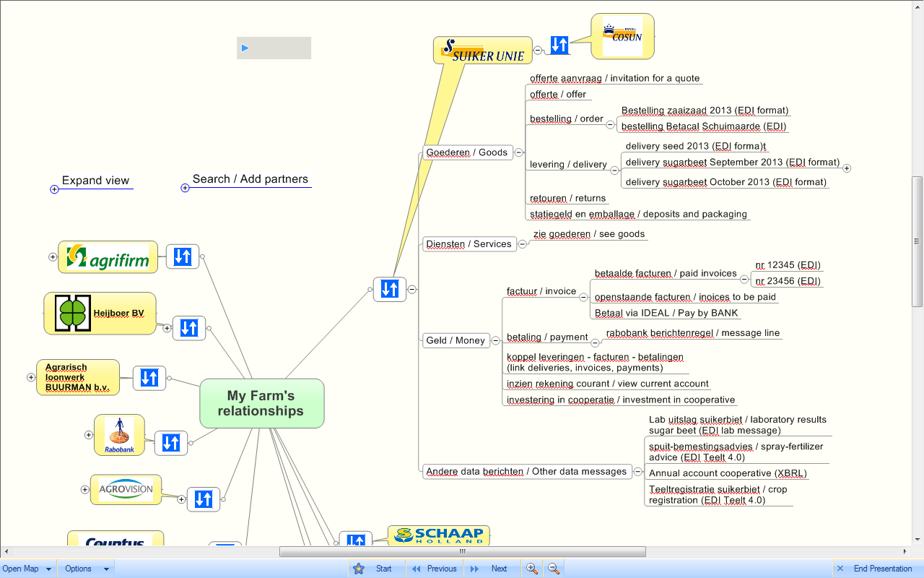The height and width of the screenshot is (578, 924).
Task: Select 'bestelling Betacal Schuimaarde (EDI)'
Action: pyautogui.click(x=704, y=126)
